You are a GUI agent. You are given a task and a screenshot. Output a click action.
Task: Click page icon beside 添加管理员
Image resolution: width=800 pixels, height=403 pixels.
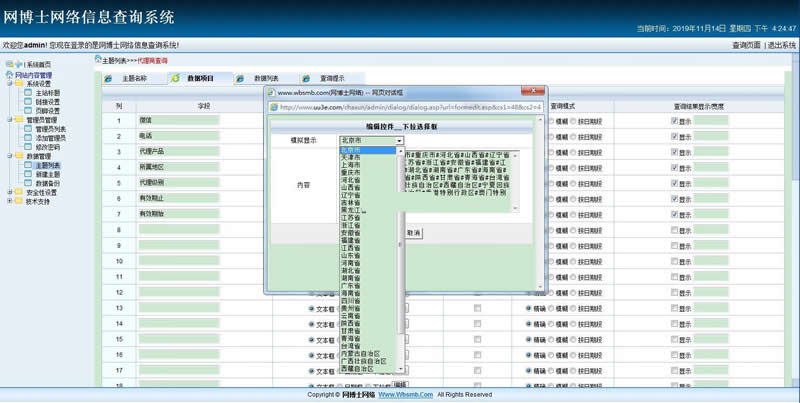point(28,138)
